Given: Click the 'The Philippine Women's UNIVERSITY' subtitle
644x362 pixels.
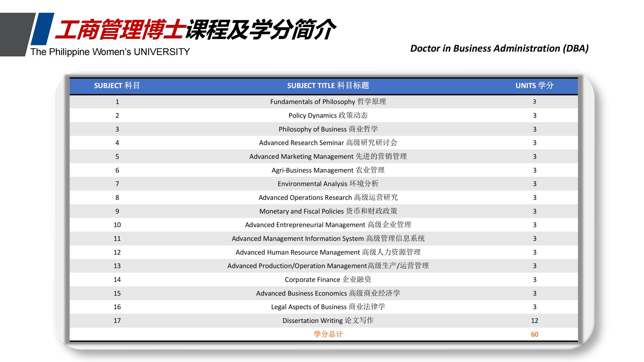Looking at the screenshot, I should tap(110, 52).
